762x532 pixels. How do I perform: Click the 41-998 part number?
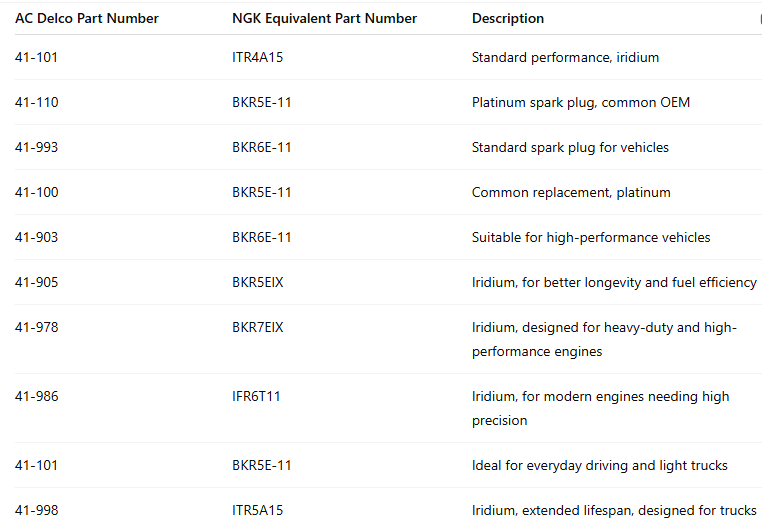(x=37, y=510)
